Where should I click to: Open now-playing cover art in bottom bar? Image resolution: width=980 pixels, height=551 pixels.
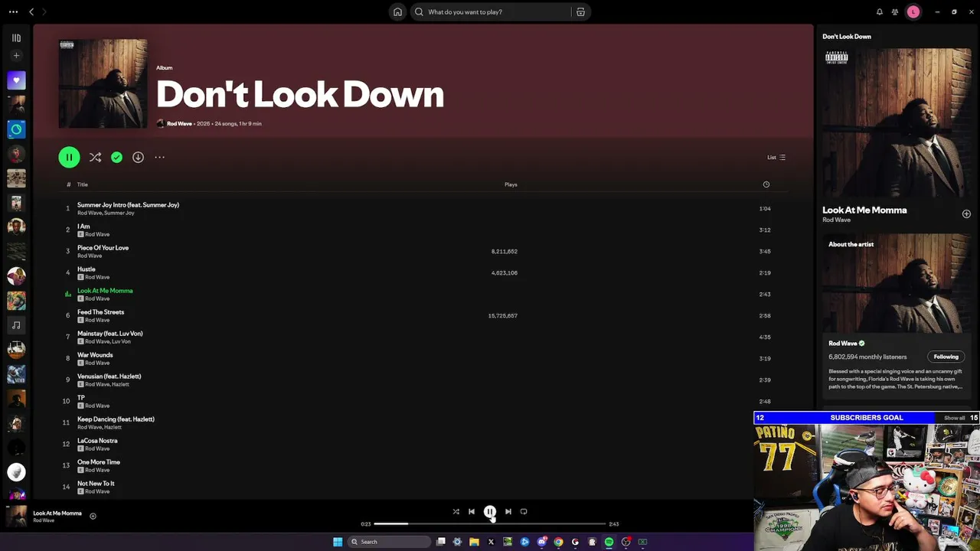coord(16,516)
